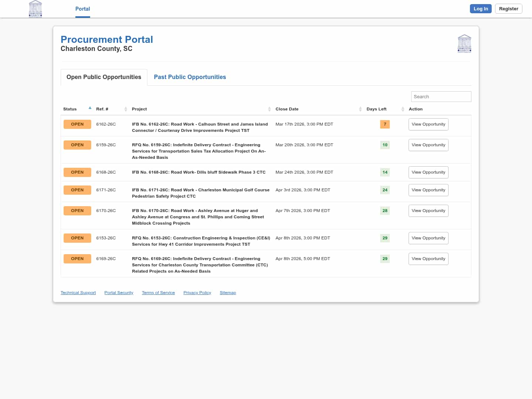View Opportunity for Hwy 41 Corridor RFQ
This screenshot has width=532, height=399.
tap(428, 238)
